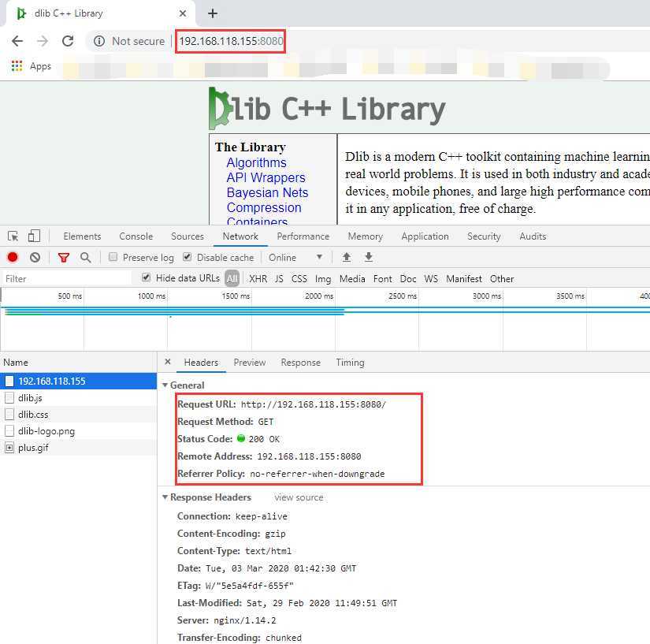The width and height of the screenshot is (650, 644).
Task: Uncheck Disable cache
Action: point(188,257)
